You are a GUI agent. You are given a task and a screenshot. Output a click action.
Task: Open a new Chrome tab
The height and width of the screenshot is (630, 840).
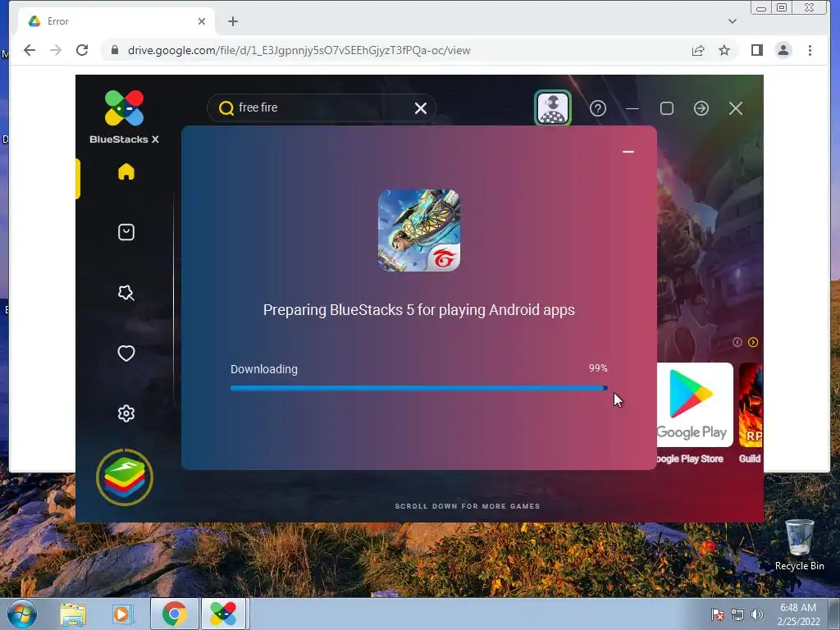point(232,21)
